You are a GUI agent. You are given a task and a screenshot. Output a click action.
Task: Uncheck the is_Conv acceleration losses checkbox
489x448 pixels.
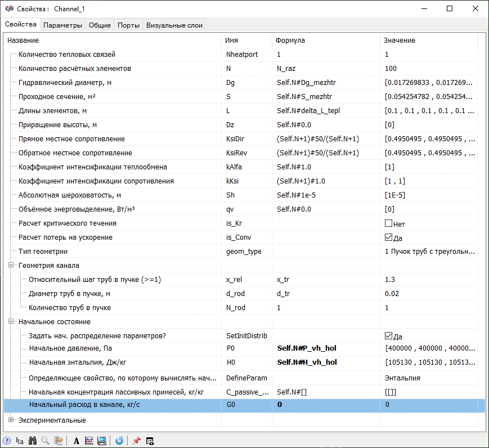click(388, 238)
